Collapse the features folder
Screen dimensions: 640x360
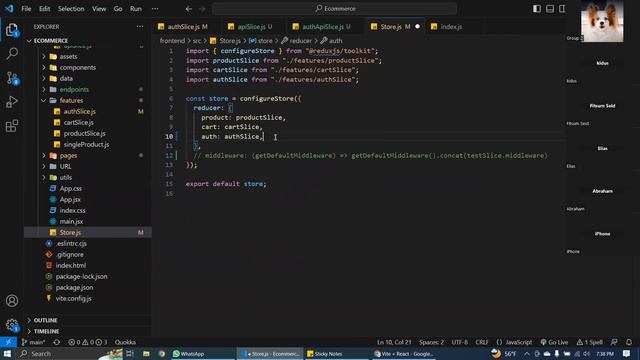tap(71, 100)
